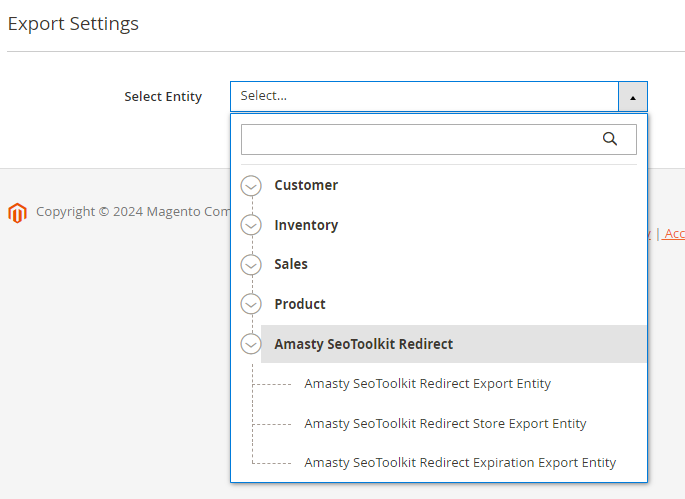Click the Select... entity combo box
The image size is (685, 499).
click(439, 97)
